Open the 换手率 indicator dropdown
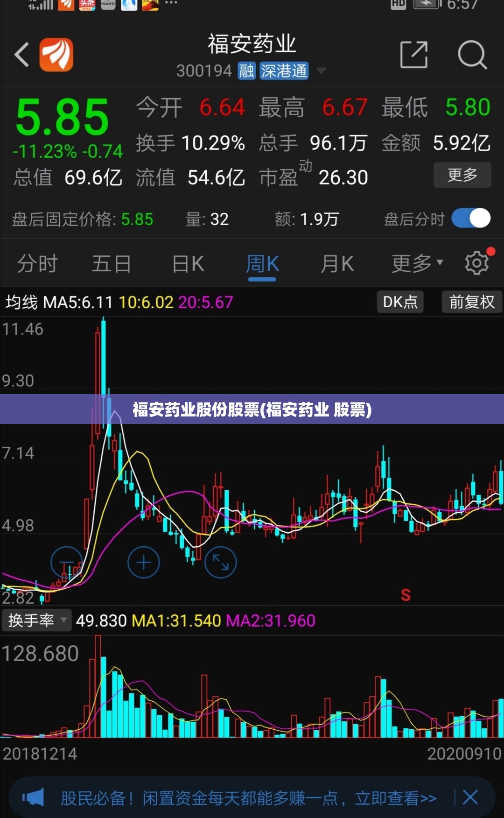504x818 pixels. tap(36, 621)
